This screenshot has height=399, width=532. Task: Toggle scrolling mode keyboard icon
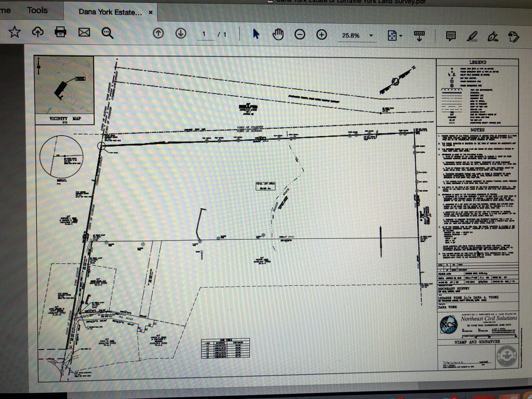pyautogui.click(x=419, y=36)
